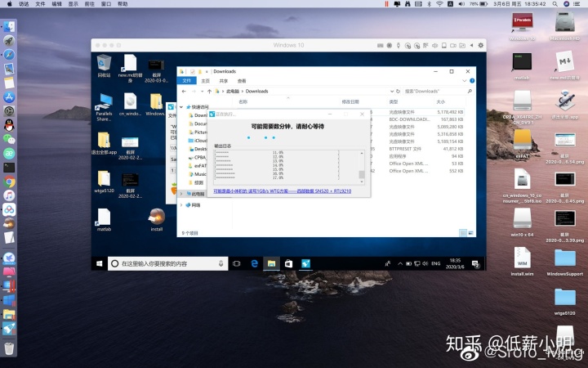588x368 pixels.
Task: Expand the Explorer ribbon chevron
Action: click(464, 81)
